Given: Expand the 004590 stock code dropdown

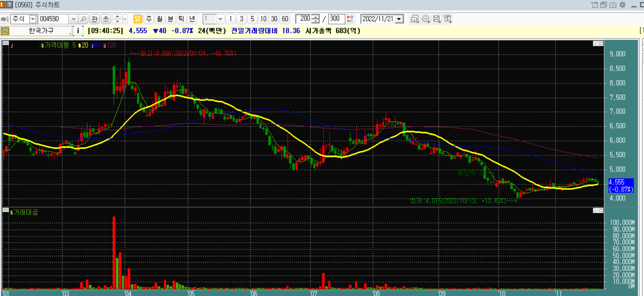Looking at the screenshot, I should pyautogui.click(x=74, y=19).
